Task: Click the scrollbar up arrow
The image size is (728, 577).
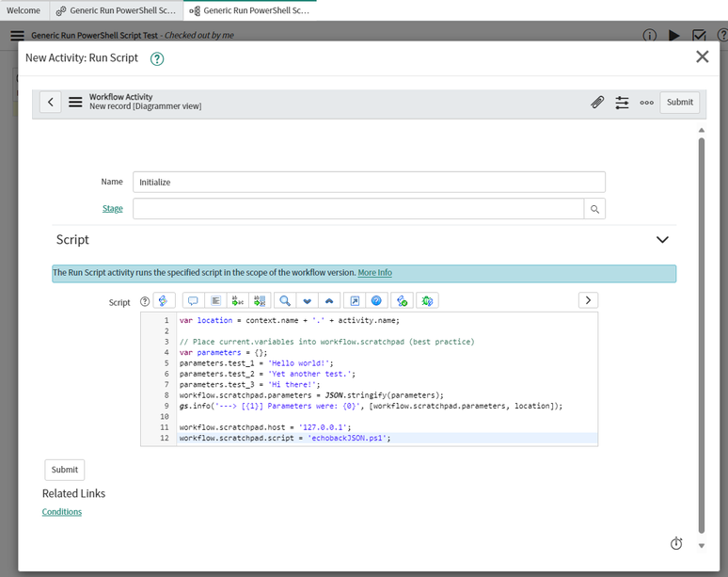Action: click(702, 131)
